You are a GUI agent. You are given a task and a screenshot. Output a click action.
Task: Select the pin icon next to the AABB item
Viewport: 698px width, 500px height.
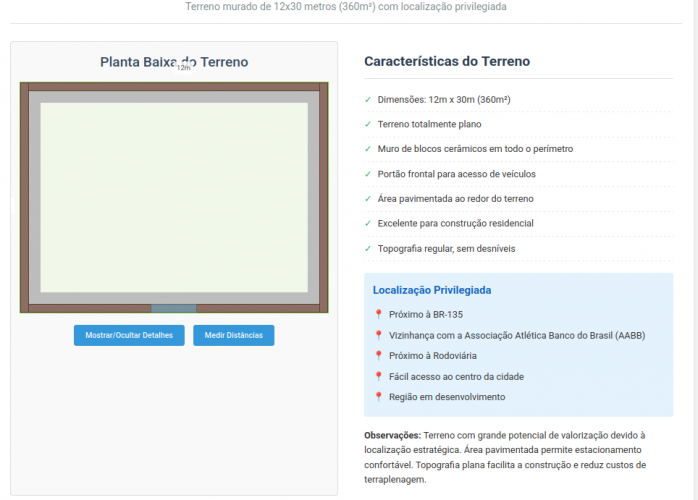point(378,335)
